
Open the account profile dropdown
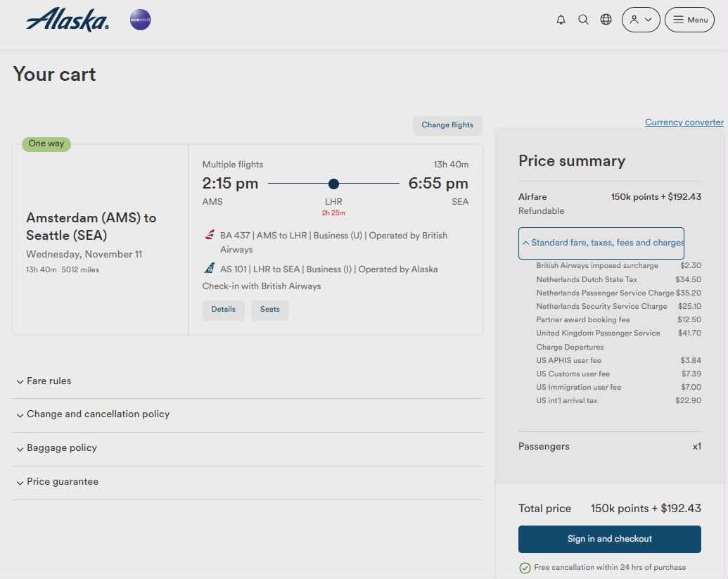(641, 20)
